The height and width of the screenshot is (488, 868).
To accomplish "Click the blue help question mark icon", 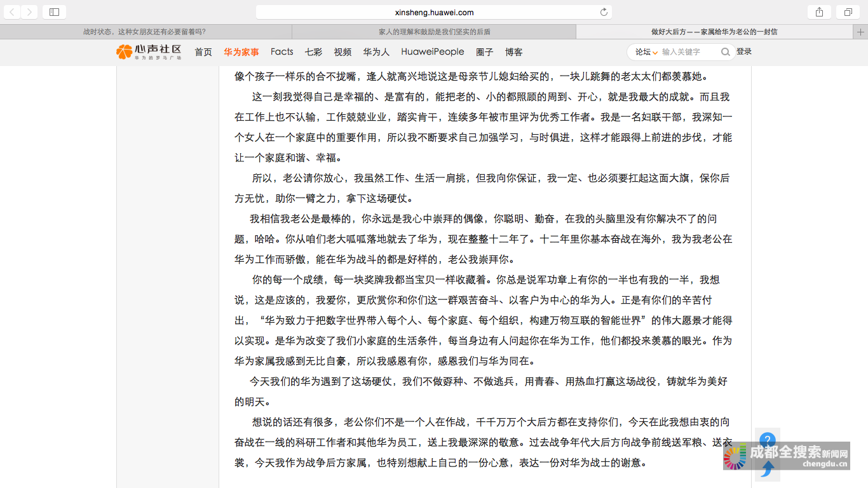I will 768,439.
